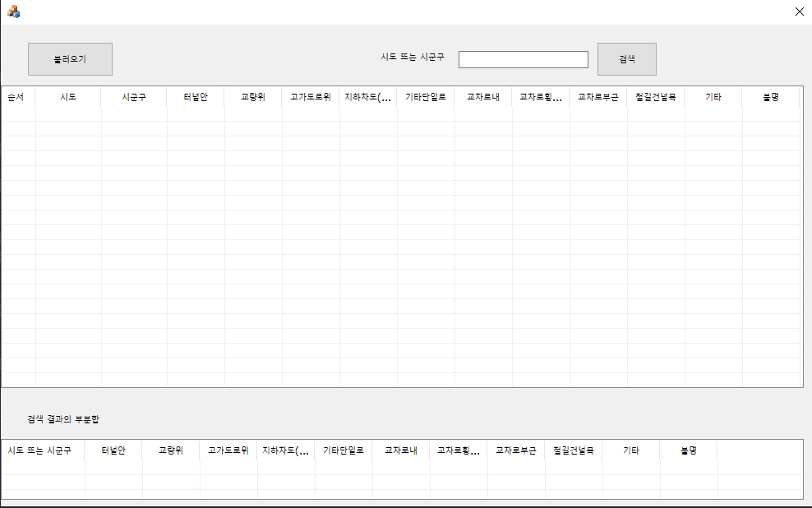The width and height of the screenshot is (812, 508).
Task: Select the 시도 column header in main grid
Action: click(x=68, y=97)
